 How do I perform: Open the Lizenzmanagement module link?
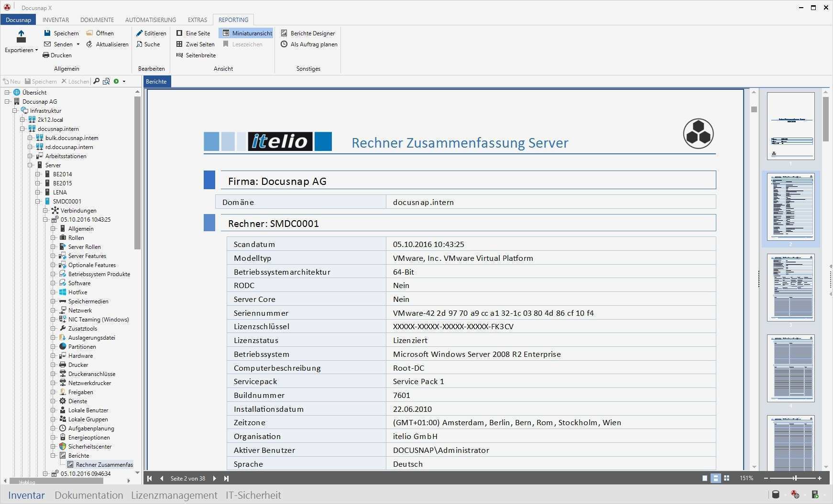[x=174, y=495]
